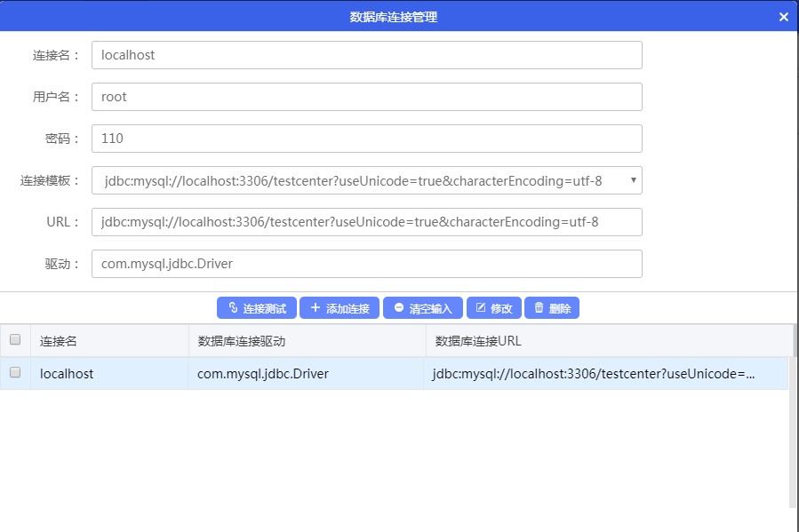The image size is (799, 532).
Task: Close the 数据库连接管理 dialog
Action: click(x=783, y=17)
